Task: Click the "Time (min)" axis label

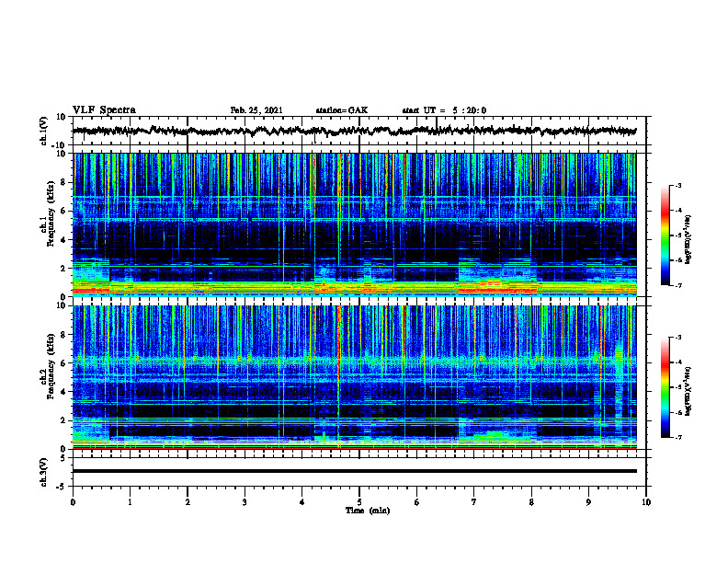Action: (368, 511)
